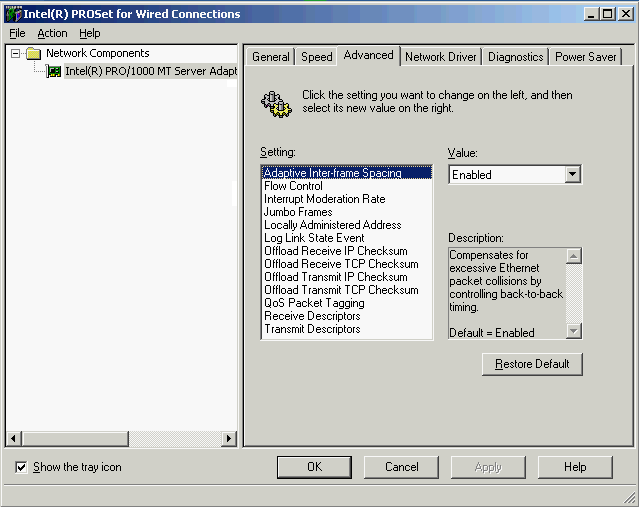Click the PROSet title bar application icon
The height and width of the screenshot is (507, 639).
point(13,14)
